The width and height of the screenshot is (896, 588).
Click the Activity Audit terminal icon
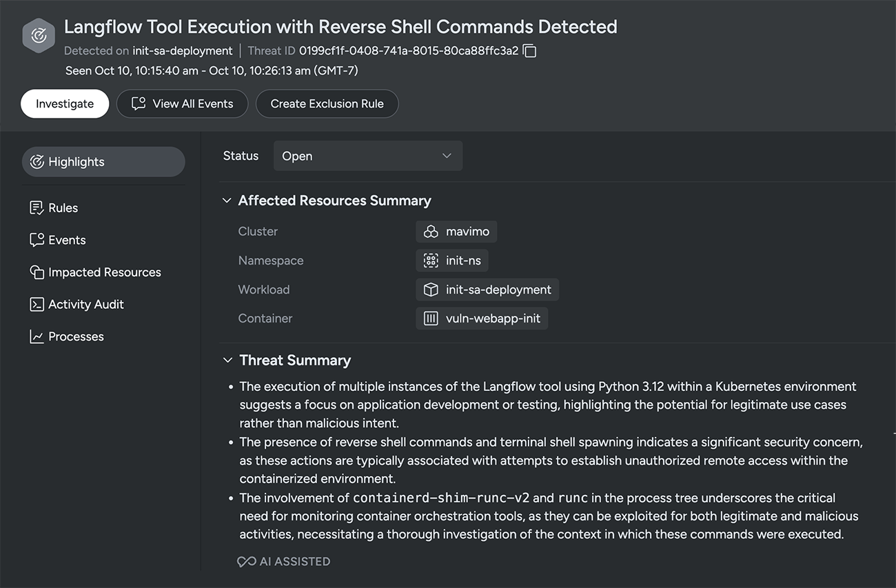[37, 305]
